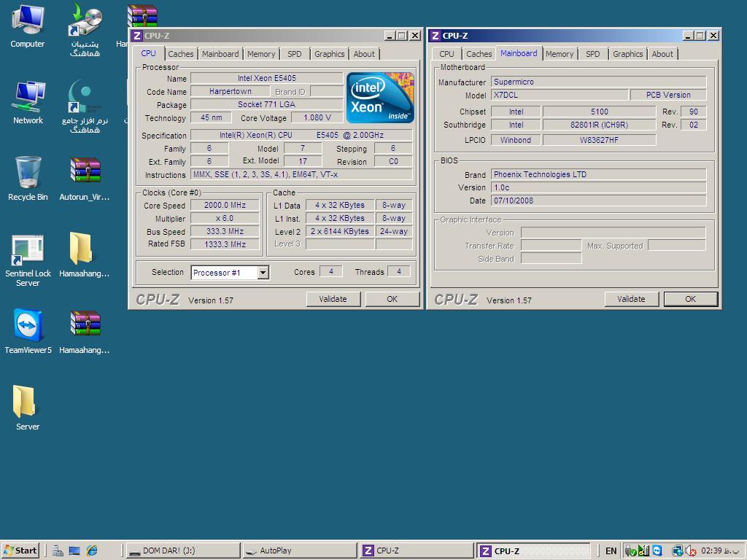The height and width of the screenshot is (560, 747).
Task: Open About tab in right CPU-Z window
Action: point(662,54)
